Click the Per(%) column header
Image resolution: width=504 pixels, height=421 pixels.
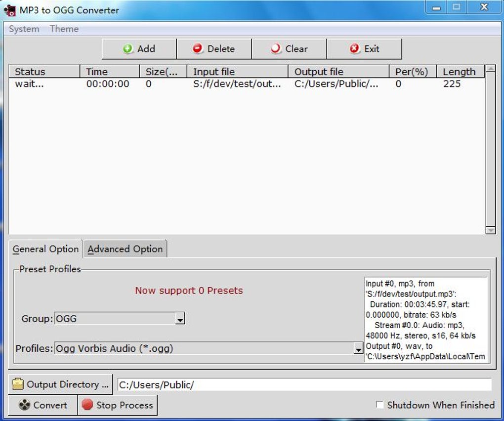point(413,71)
